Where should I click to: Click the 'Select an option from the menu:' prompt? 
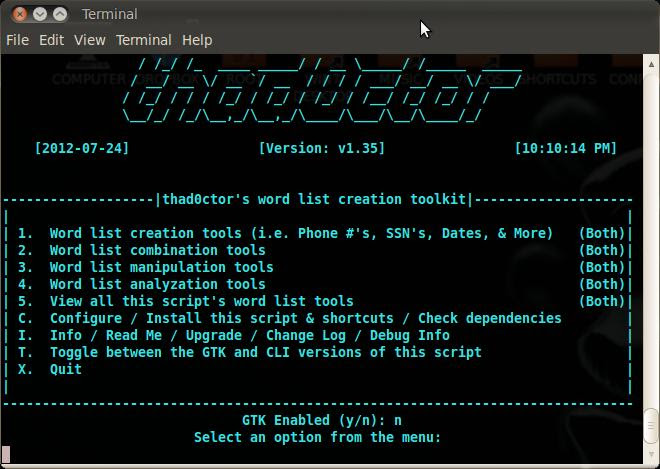(x=317, y=437)
